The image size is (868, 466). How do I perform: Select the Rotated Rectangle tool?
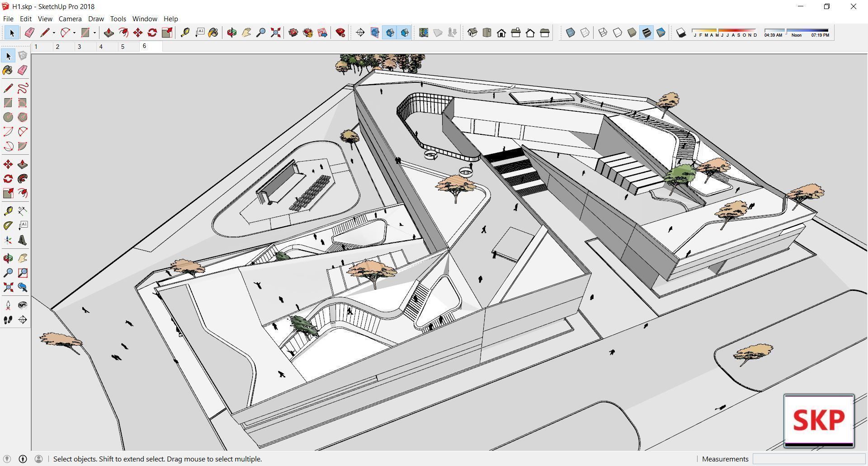[23, 103]
